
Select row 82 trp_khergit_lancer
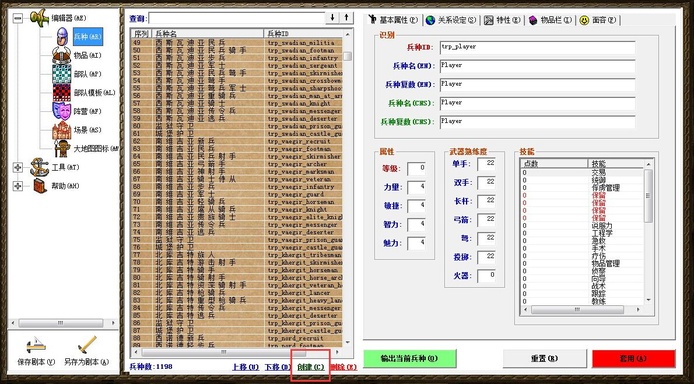coord(236,292)
